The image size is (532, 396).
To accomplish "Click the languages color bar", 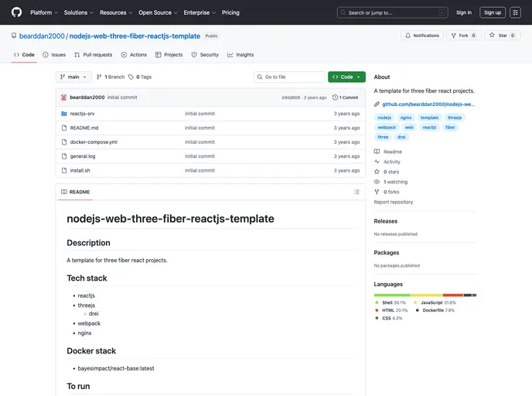I will [x=425, y=295].
